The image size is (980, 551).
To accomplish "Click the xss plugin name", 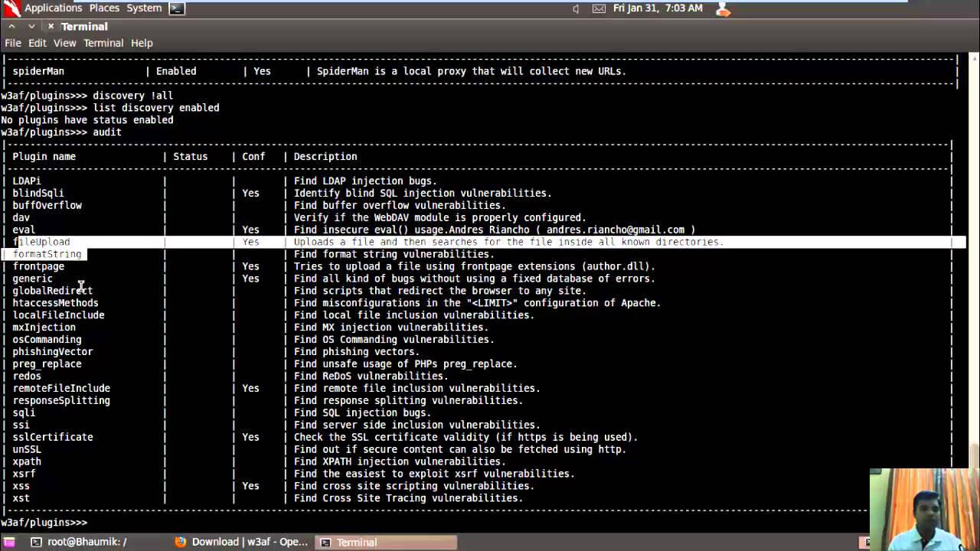I will point(21,487).
